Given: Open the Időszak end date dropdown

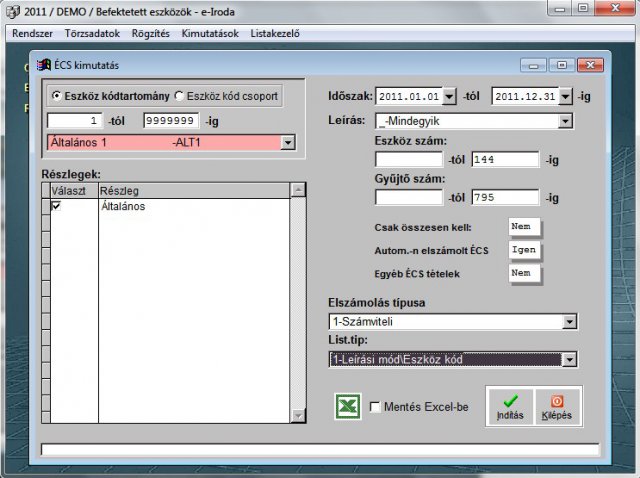Looking at the screenshot, I should click(566, 97).
